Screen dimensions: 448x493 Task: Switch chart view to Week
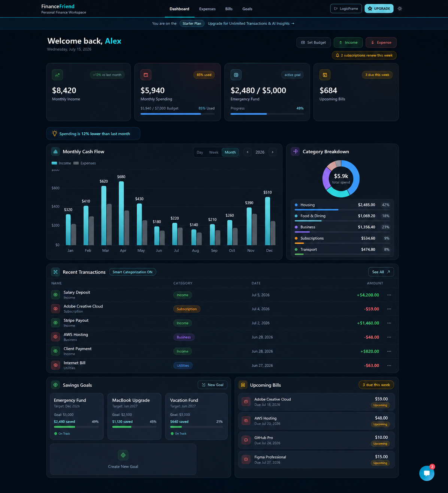[214, 152]
